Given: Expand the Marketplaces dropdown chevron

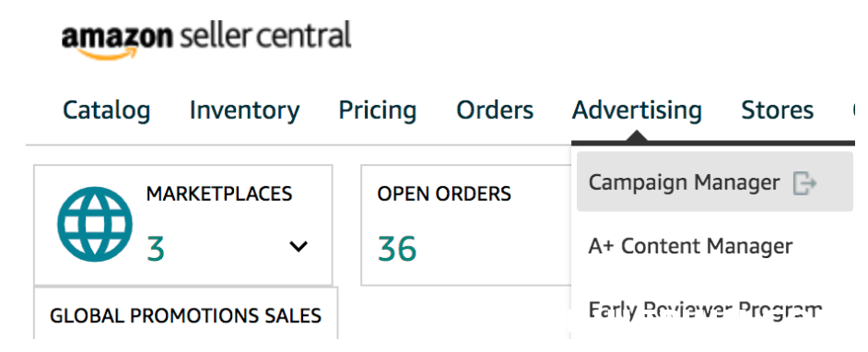Looking at the screenshot, I should click(x=299, y=246).
